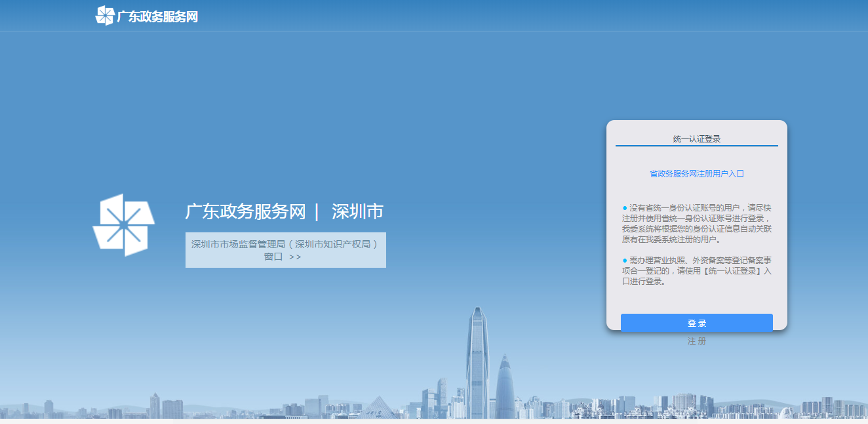Click the header 广东政务服务网 site title
The width and height of the screenshot is (868, 424).
(x=157, y=17)
